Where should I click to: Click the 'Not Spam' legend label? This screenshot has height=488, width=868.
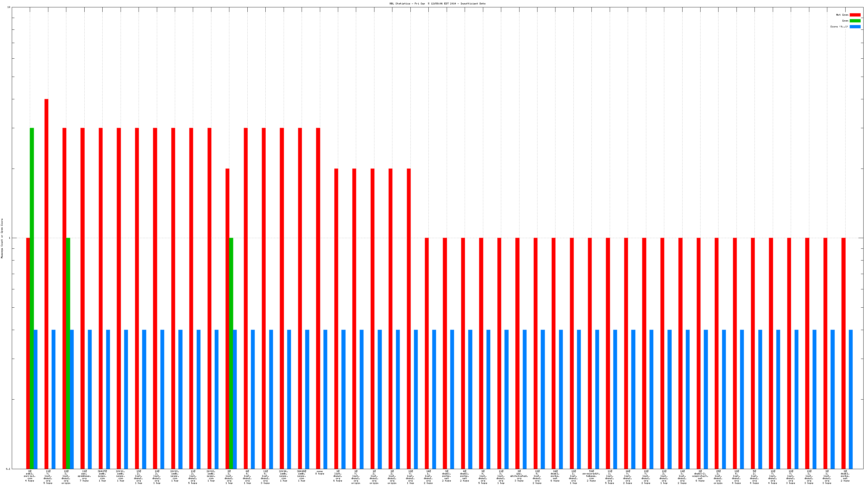point(842,15)
